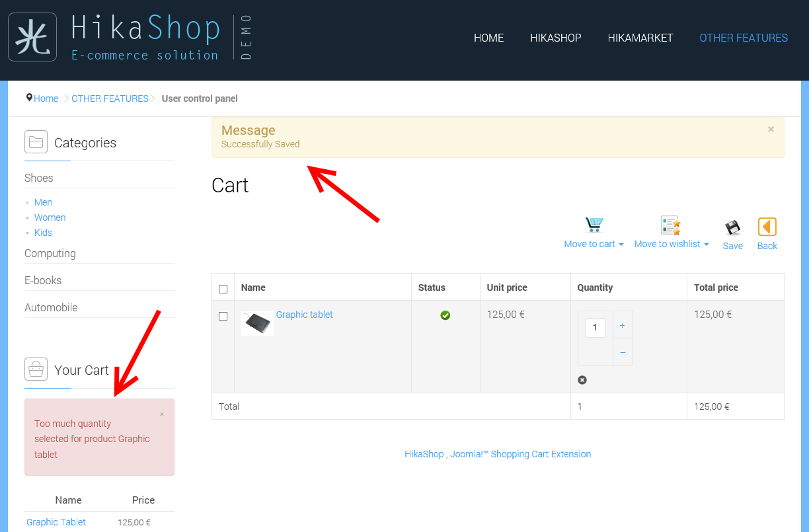The width and height of the screenshot is (809, 532).
Task: Click the Back arrow icon
Action: click(x=767, y=227)
